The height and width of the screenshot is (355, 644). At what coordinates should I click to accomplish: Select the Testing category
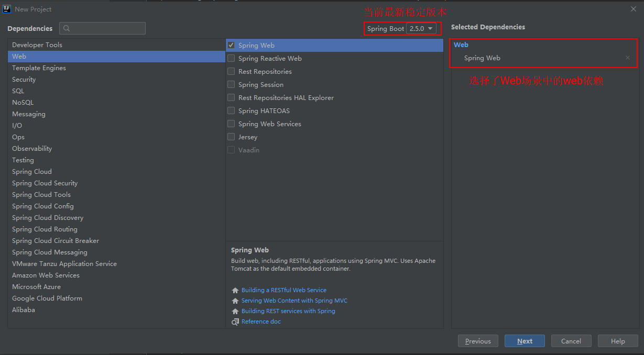pos(116,160)
